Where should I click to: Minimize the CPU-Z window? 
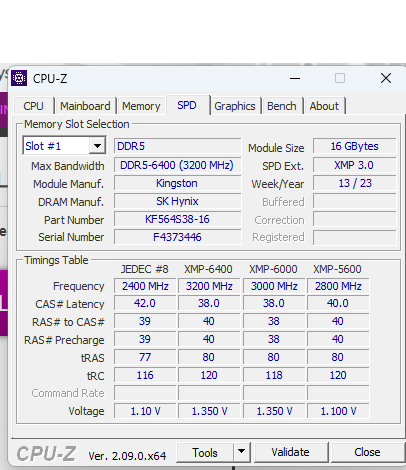tap(295, 79)
